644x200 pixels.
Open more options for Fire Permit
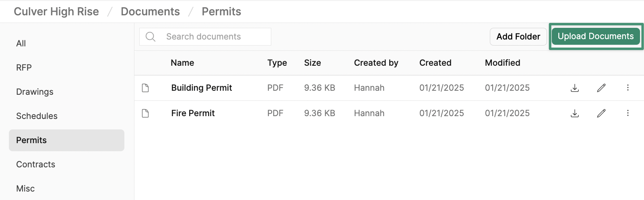pyautogui.click(x=628, y=113)
